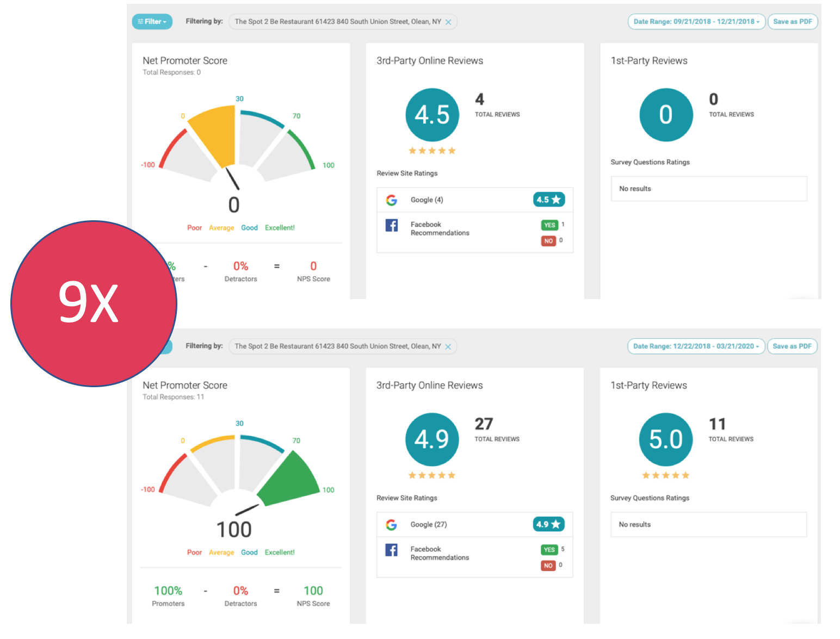The width and height of the screenshot is (840, 639).
Task: Click the 0 first-party rating circle
Action: point(666,115)
